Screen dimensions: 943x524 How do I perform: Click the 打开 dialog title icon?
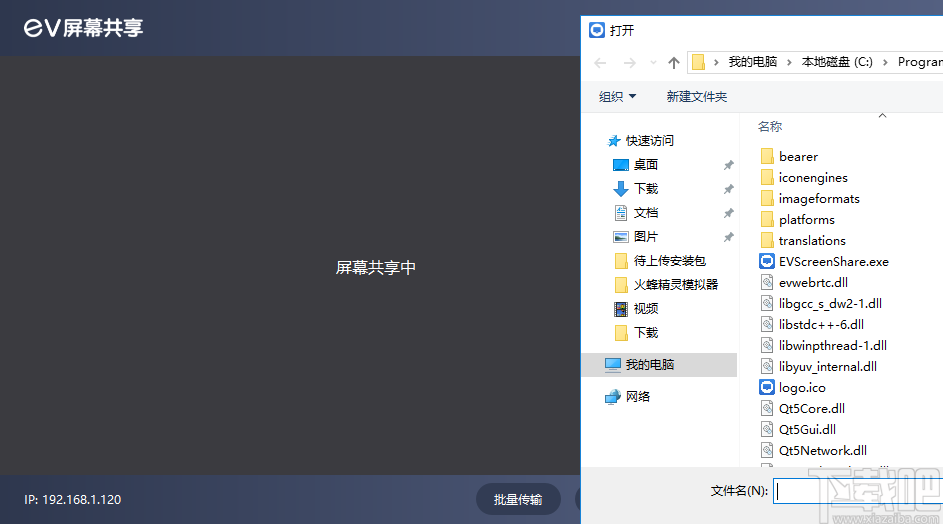pyautogui.click(x=597, y=30)
